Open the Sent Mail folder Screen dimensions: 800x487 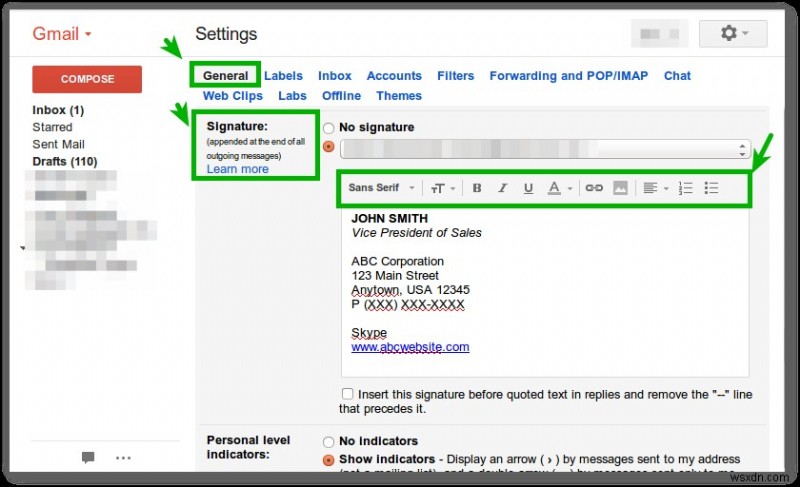(58, 144)
